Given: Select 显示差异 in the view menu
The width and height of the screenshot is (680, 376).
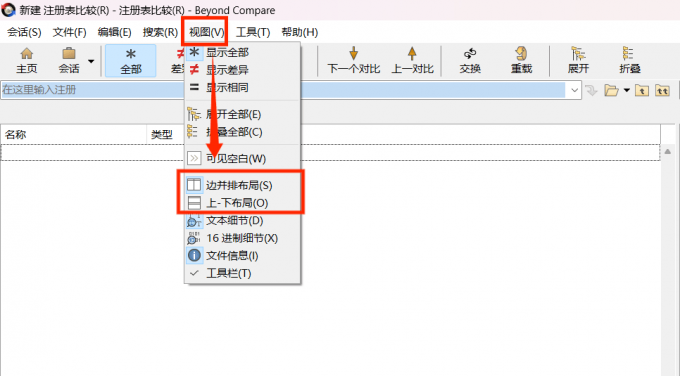Looking at the screenshot, I should click(242, 70).
